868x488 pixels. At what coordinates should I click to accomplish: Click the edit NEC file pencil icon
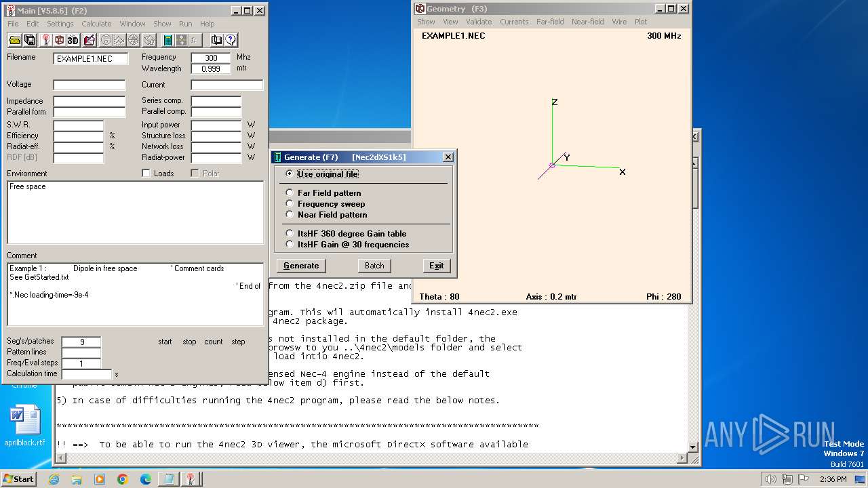point(90,40)
